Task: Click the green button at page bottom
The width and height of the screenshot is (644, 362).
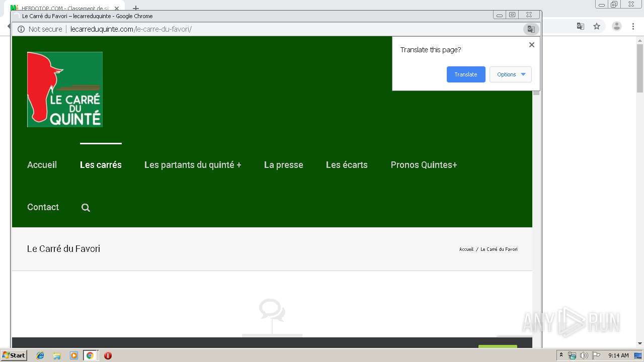Action: tap(498, 346)
